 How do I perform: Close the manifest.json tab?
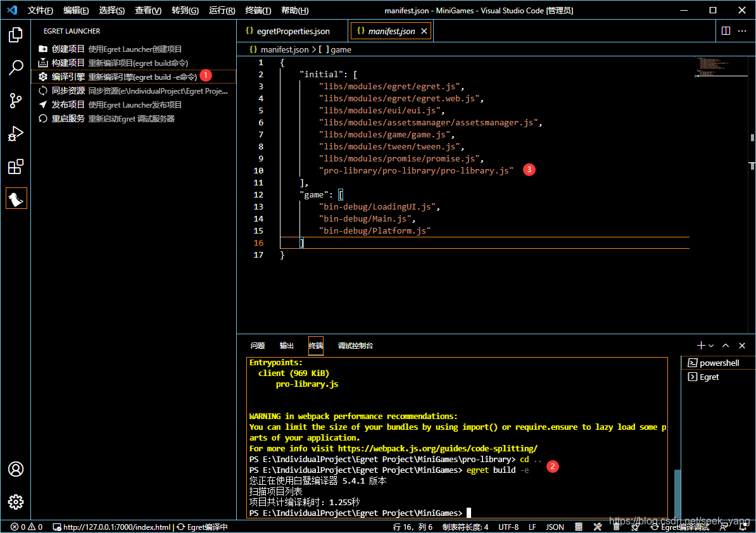(424, 31)
